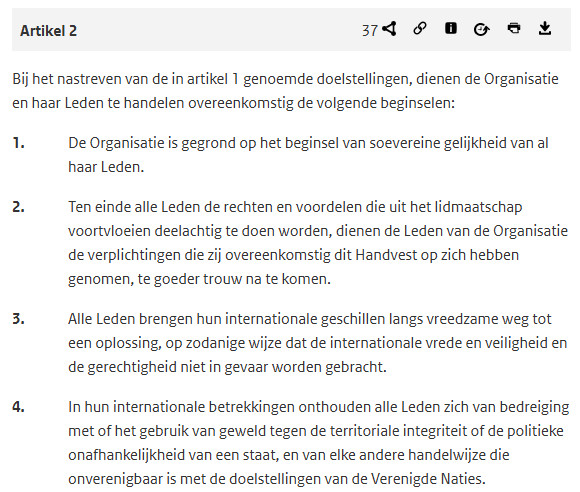Click list number 2. marker
Screen dimensions: 580x492
(x=18, y=207)
